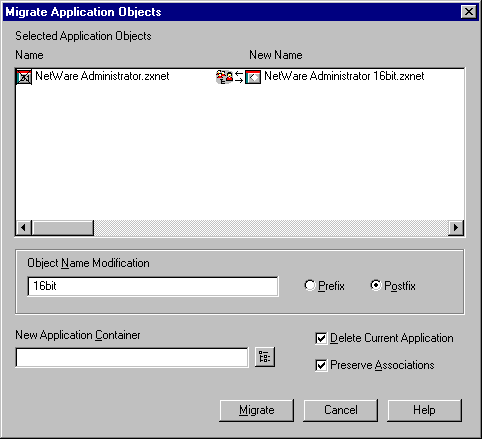
Task: Close the Migrate Application Objects dialog
Action: (x=469, y=12)
